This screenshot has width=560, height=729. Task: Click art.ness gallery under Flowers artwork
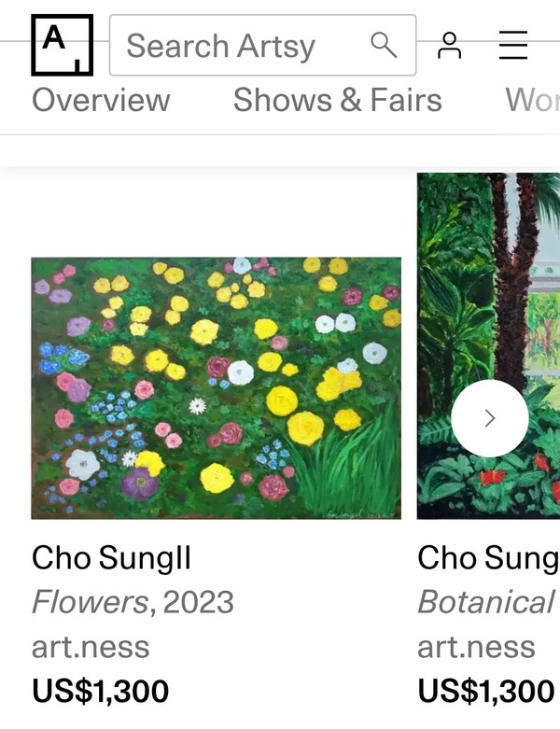click(91, 647)
